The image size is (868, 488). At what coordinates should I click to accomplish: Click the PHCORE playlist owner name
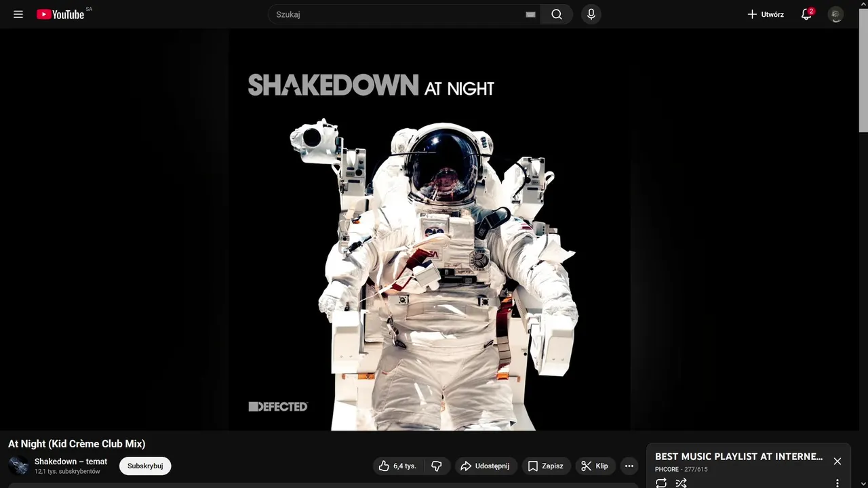(667, 469)
